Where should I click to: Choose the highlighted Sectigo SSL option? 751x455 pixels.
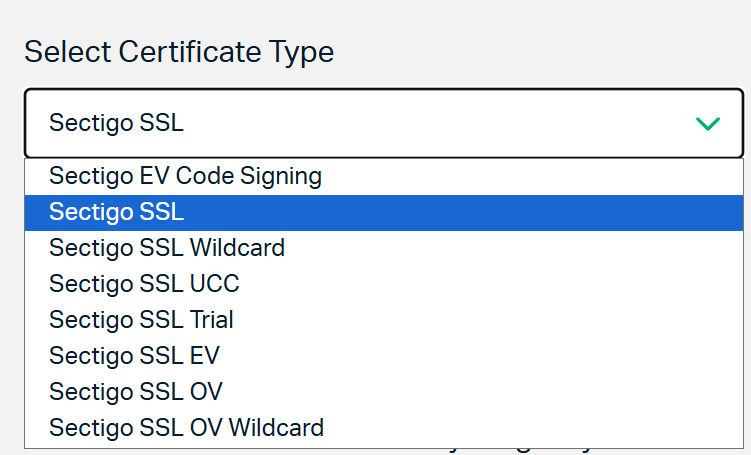(x=117, y=212)
